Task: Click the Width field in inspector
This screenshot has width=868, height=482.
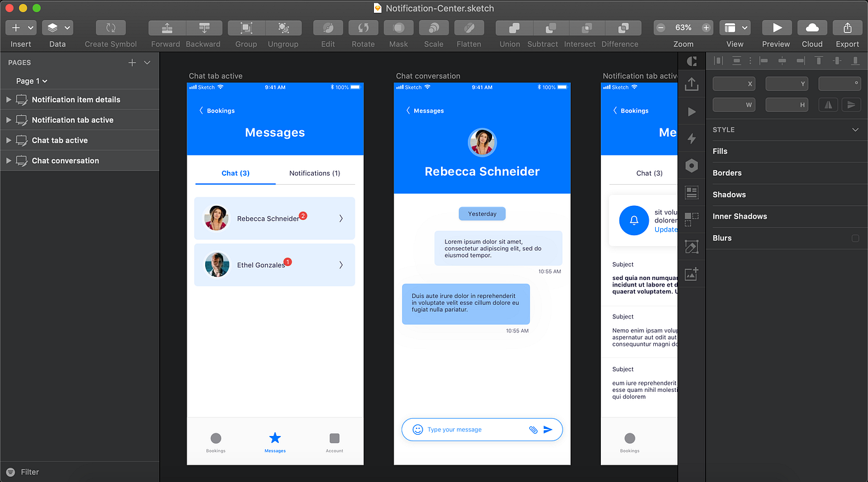Action: coord(733,105)
